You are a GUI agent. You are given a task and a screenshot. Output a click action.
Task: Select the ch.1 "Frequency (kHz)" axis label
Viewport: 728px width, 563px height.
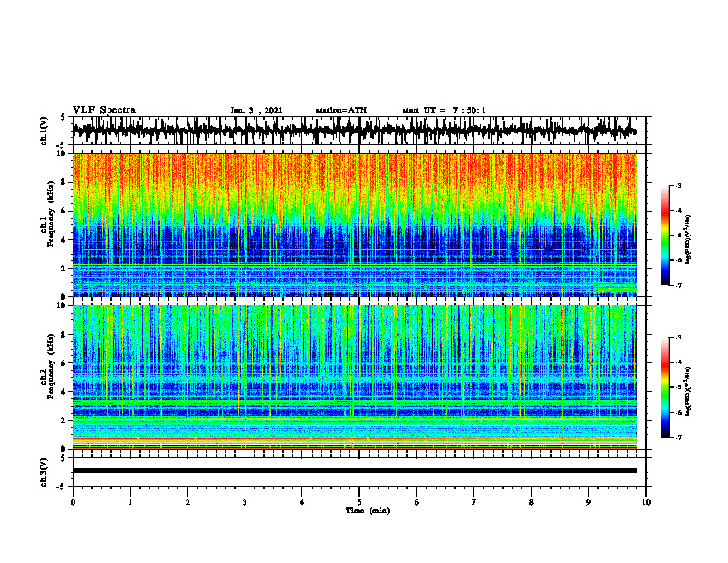tap(51, 213)
